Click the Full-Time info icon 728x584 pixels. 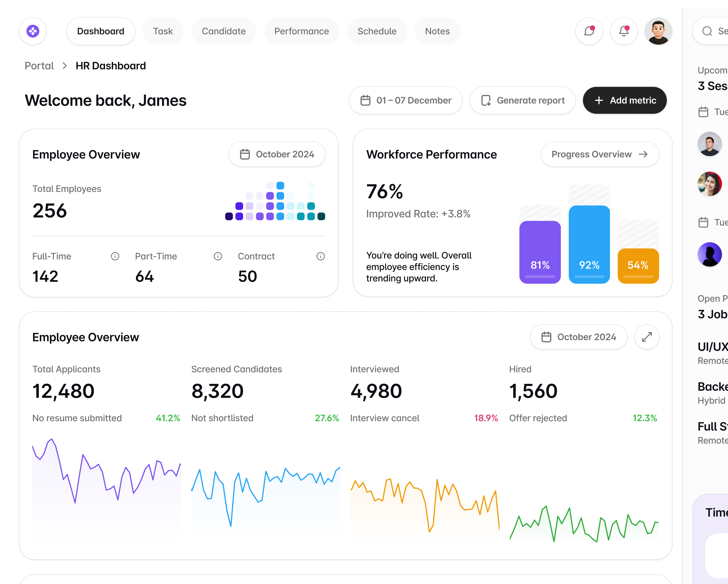tap(115, 256)
